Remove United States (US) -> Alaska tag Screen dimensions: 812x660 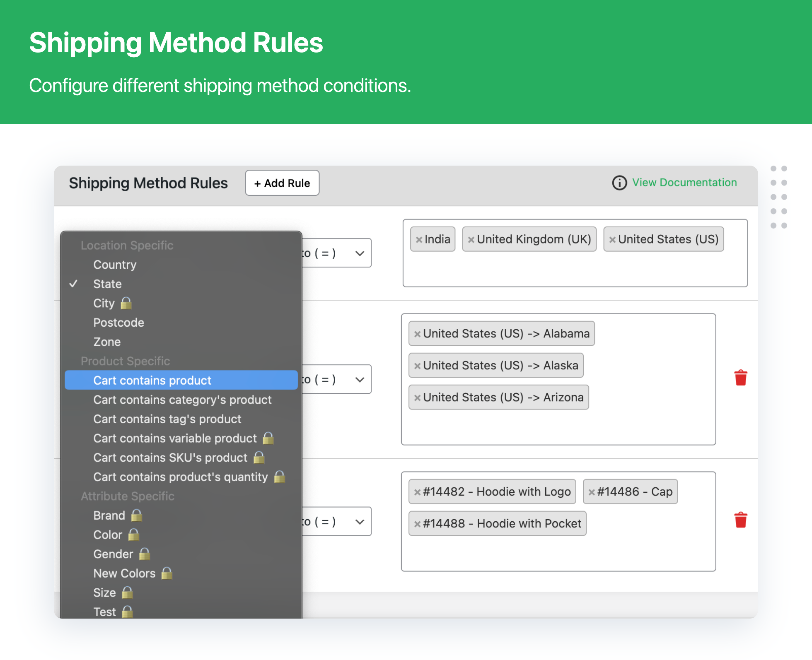click(x=416, y=366)
